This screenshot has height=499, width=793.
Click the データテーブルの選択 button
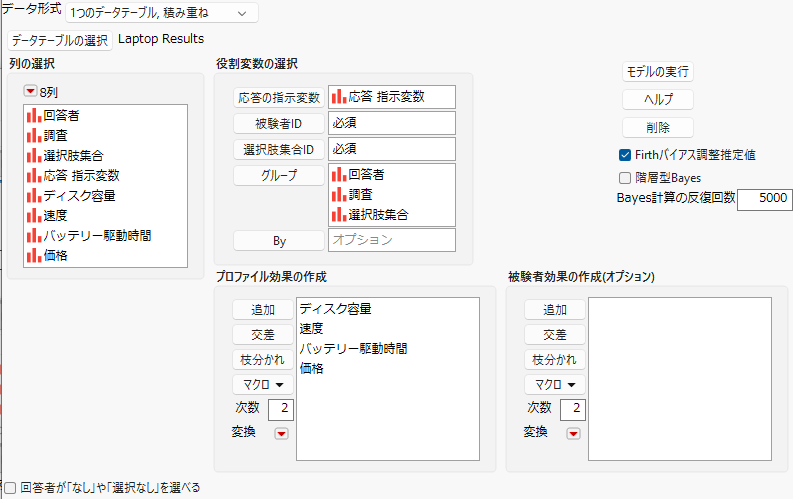click(60, 40)
